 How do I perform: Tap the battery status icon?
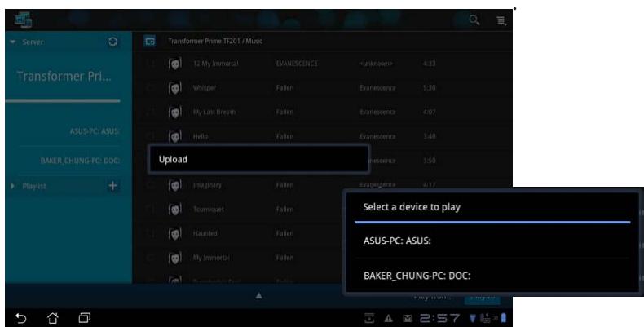(x=504, y=318)
